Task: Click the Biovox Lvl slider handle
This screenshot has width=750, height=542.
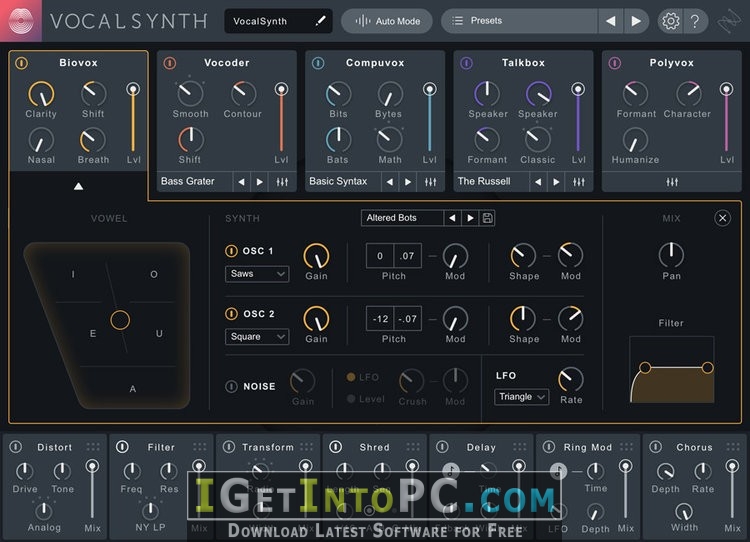Action: click(133, 89)
